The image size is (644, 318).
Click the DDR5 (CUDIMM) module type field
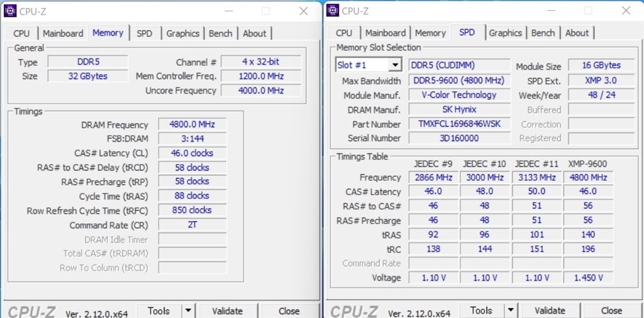click(x=459, y=65)
